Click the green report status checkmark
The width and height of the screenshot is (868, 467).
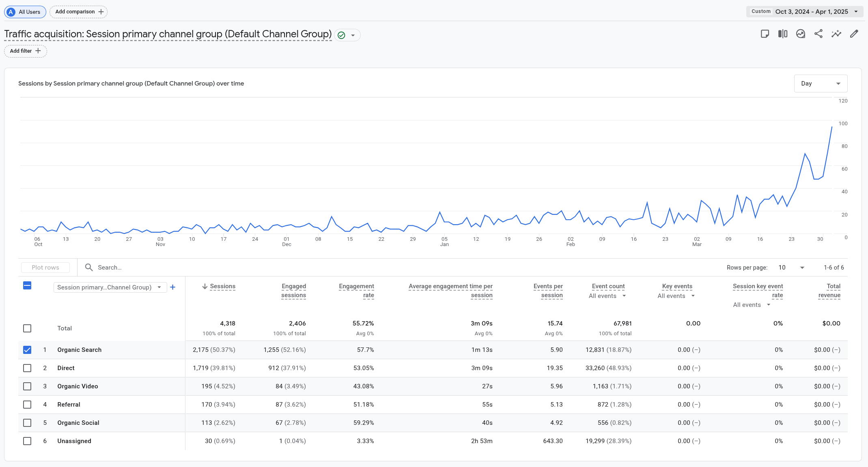click(x=342, y=35)
